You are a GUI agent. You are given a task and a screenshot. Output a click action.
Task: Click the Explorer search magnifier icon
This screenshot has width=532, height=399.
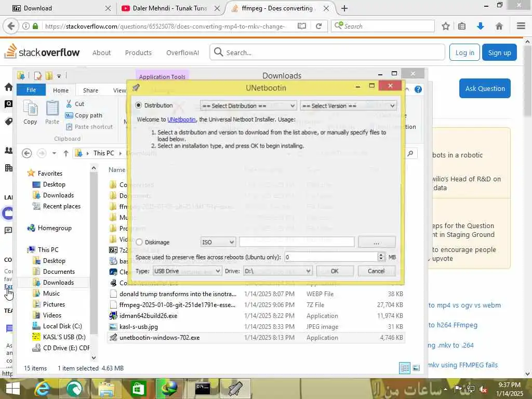click(410, 153)
